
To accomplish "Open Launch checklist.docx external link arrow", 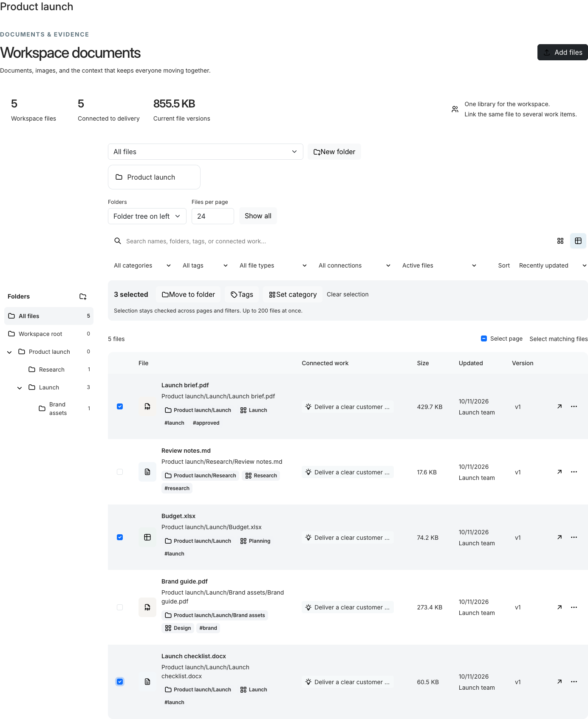I will pyautogui.click(x=560, y=682).
